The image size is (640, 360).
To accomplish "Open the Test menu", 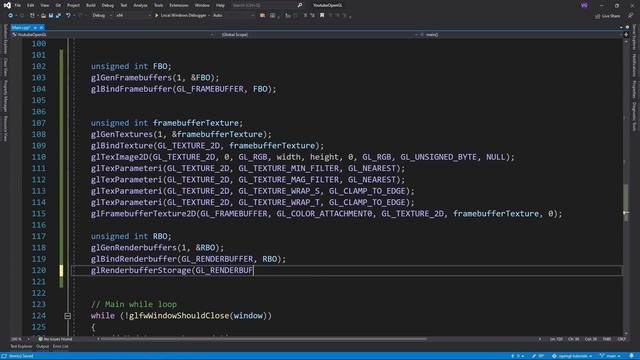I will tap(124, 5).
